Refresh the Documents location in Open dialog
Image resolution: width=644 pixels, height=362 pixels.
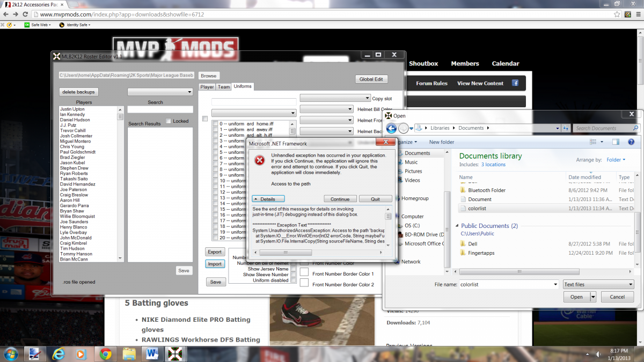(x=565, y=128)
